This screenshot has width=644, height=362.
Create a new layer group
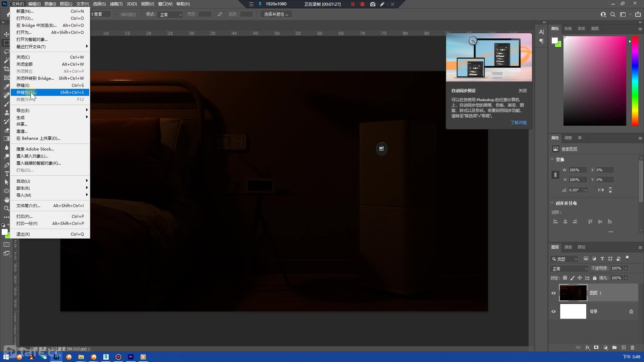click(x=614, y=348)
